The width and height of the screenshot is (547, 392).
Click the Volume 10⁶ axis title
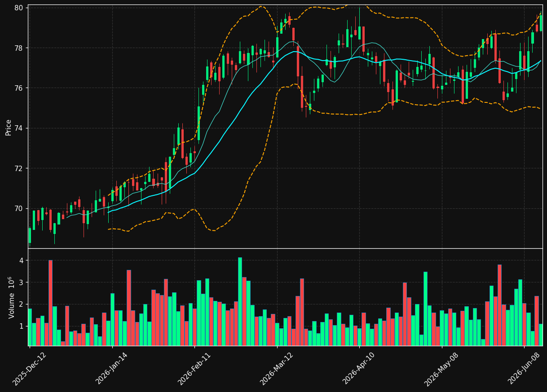pos(12,297)
